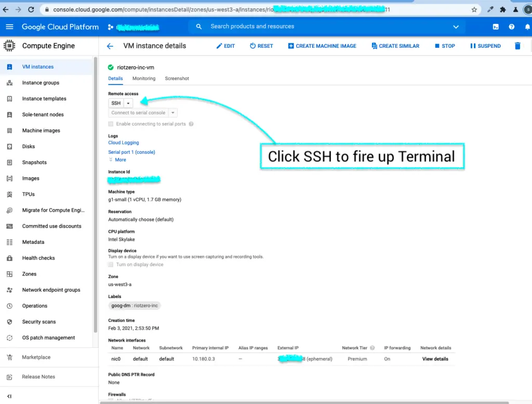532x404 pixels.
Task: Click the Health checks sidebar icon
Action: pos(9,258)
